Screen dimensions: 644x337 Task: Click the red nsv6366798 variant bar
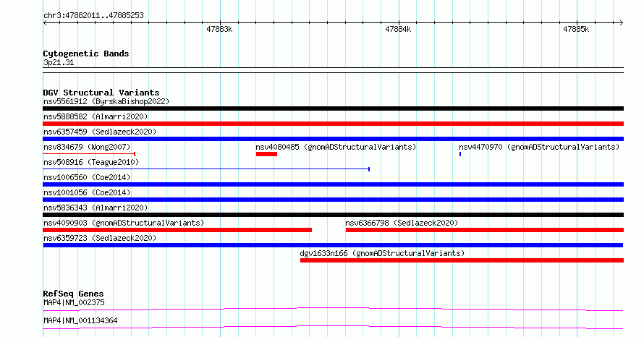coord(485,230)
